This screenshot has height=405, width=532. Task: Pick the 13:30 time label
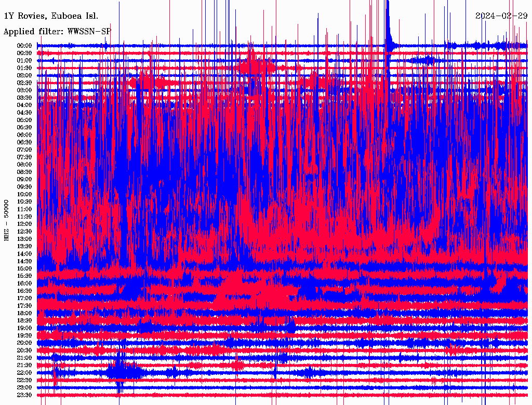click(24, 246)
